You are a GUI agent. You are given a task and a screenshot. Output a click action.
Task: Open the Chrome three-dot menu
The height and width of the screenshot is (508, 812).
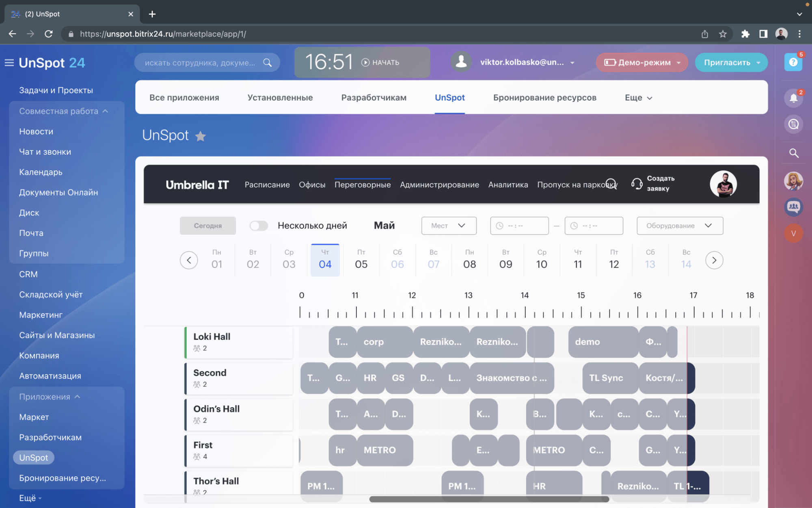pyautogui.click(x=799, y=34)
